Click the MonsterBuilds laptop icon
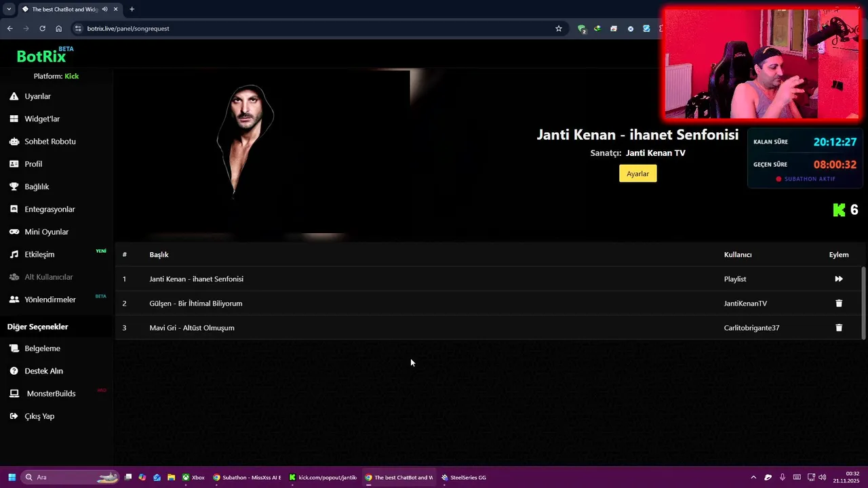 point(14,394)
